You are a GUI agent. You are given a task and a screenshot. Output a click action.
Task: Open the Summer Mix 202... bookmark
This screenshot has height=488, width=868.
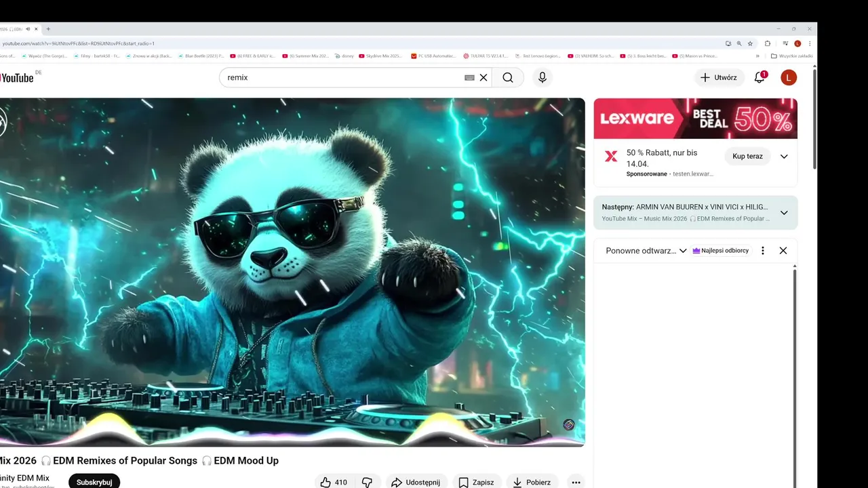click(305, 56)
